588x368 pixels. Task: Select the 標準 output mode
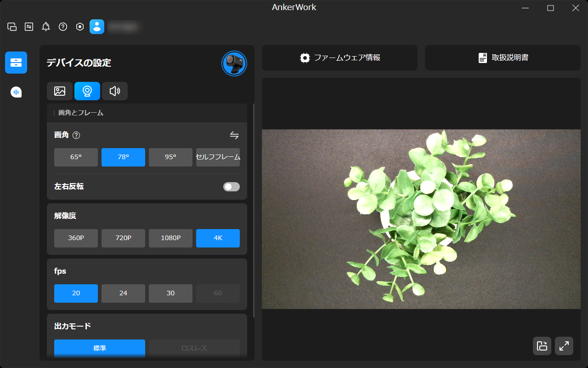(100, 348)
